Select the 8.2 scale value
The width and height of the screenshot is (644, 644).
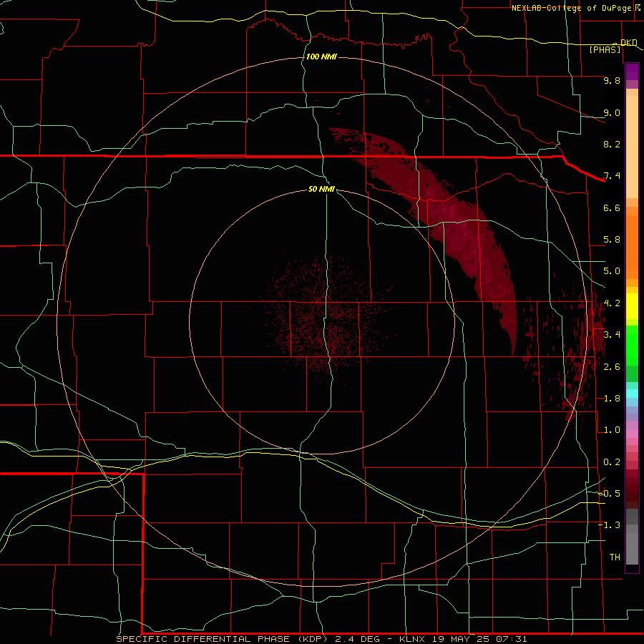[x=612, y=145]
